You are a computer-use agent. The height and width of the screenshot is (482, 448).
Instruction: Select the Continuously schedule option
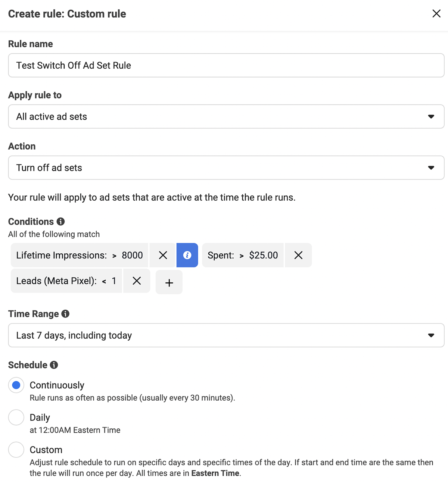16,385
